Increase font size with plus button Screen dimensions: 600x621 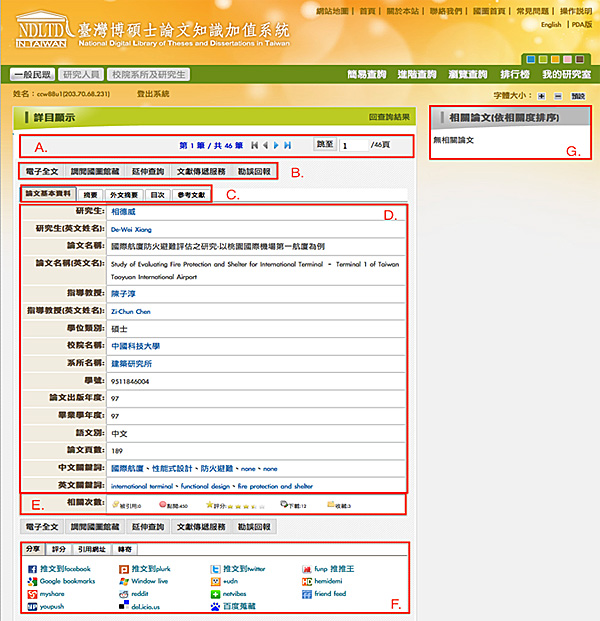point(542,96)
